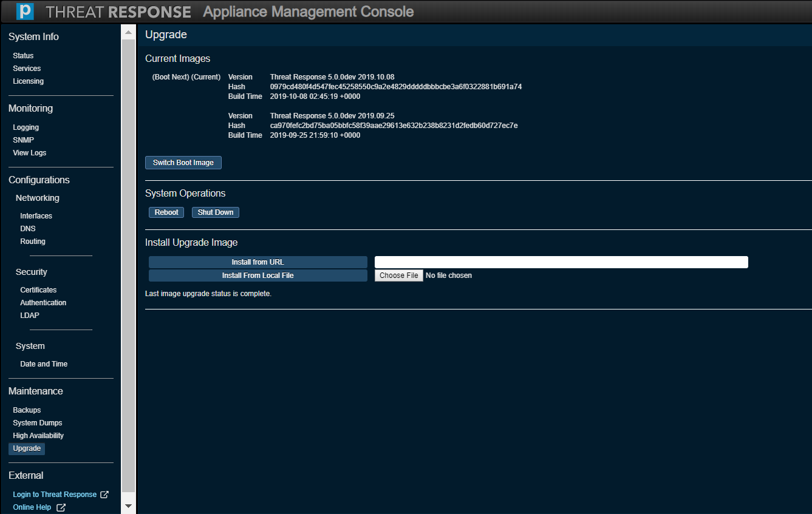Focus the upgrade image URL text field
This screenshot has width=812, height=514.
[x=561, y=262]
